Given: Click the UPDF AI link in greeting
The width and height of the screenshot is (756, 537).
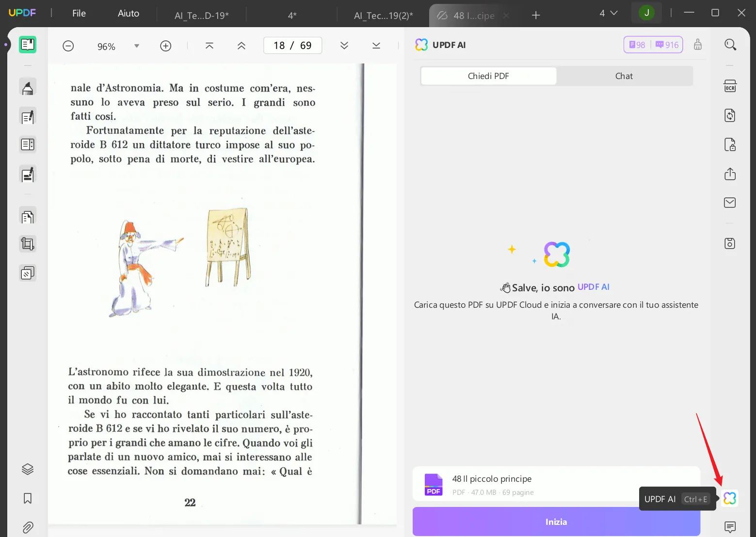Looking at the screenshot, I should coord(594,287).
